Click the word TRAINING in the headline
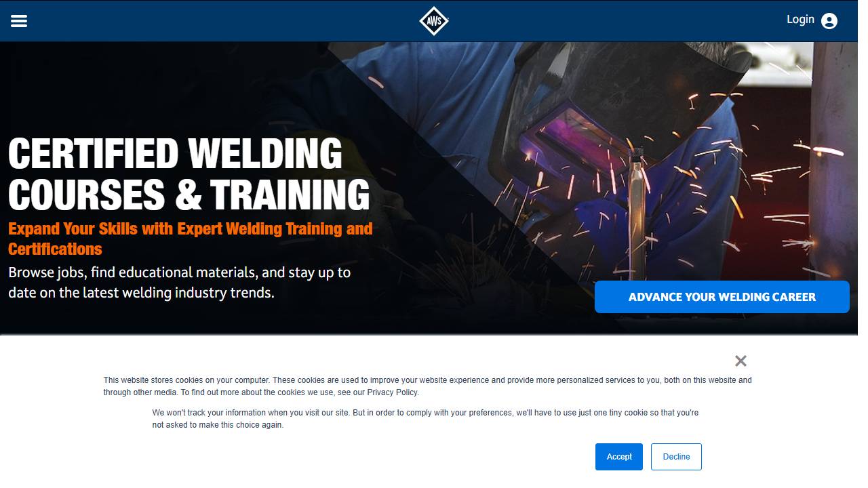The width and height of the screenshot is (868, 488). click(290, 195)
